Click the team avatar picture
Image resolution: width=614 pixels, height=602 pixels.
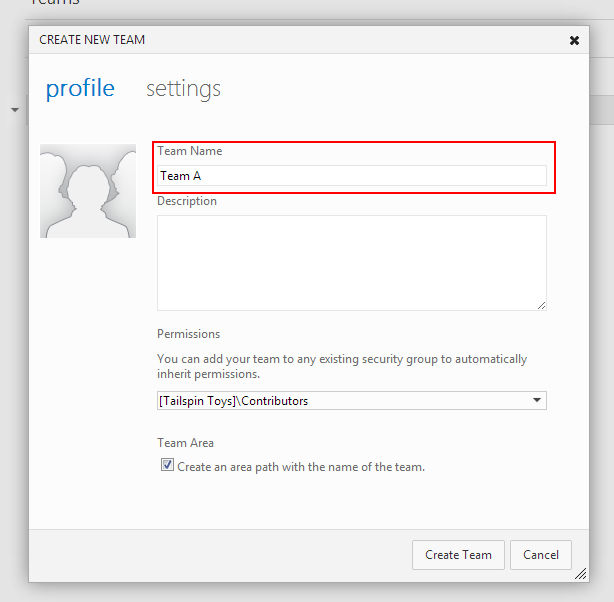[88, 191]
